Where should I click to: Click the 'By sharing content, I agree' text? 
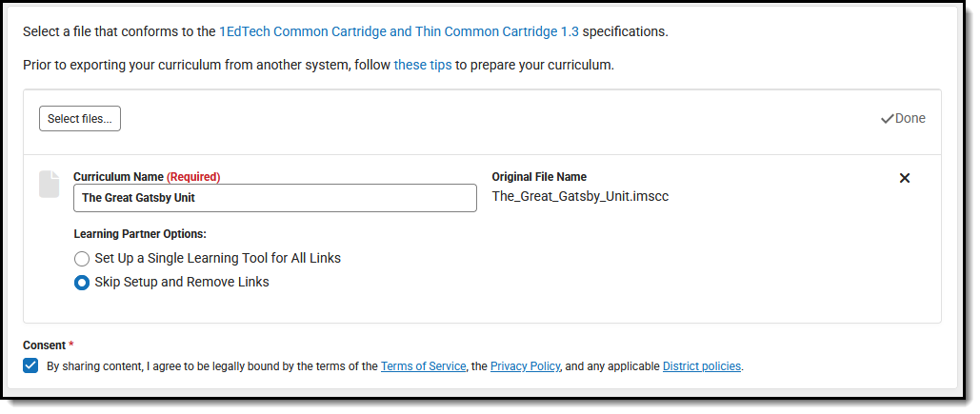(211, 366)
